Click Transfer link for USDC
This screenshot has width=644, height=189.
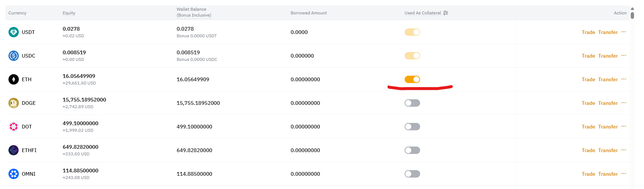[x=608, y=56]
